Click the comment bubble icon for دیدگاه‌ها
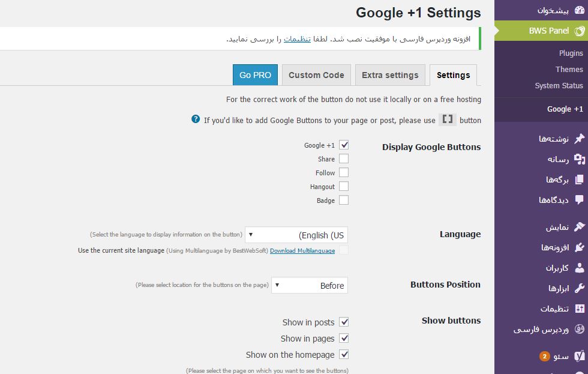Viewport: 588px width, 374px height. (580, 200)
